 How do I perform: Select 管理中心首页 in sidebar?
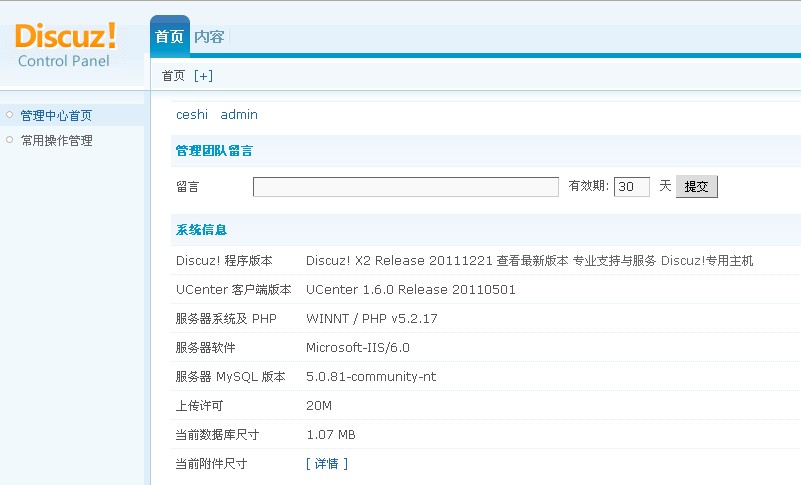56,116
